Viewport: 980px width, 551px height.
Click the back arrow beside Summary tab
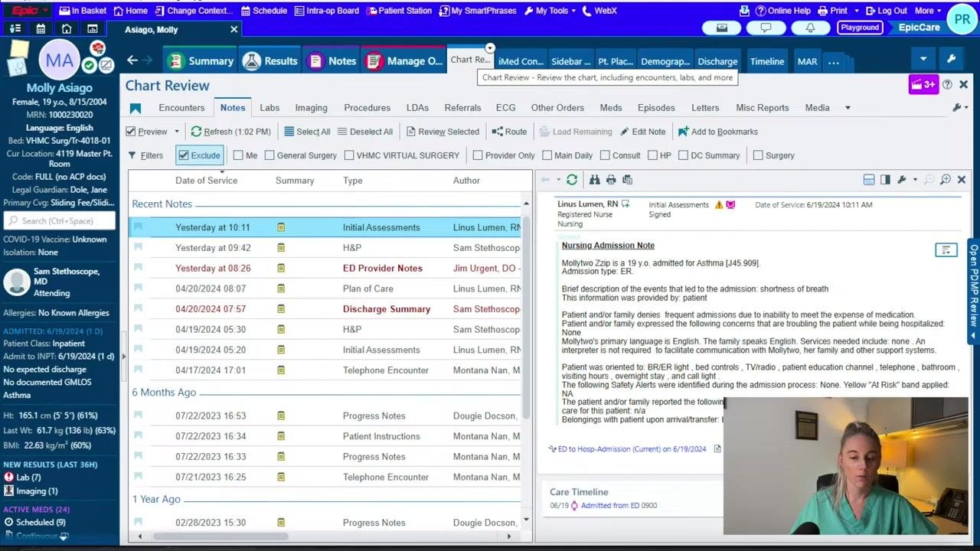pyautogui.click(x=132, y=60)
